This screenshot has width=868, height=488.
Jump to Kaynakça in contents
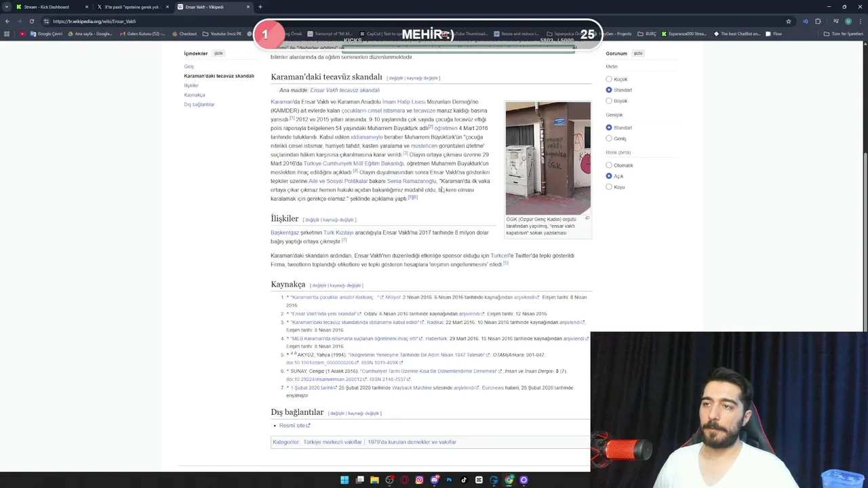point(195,95)
